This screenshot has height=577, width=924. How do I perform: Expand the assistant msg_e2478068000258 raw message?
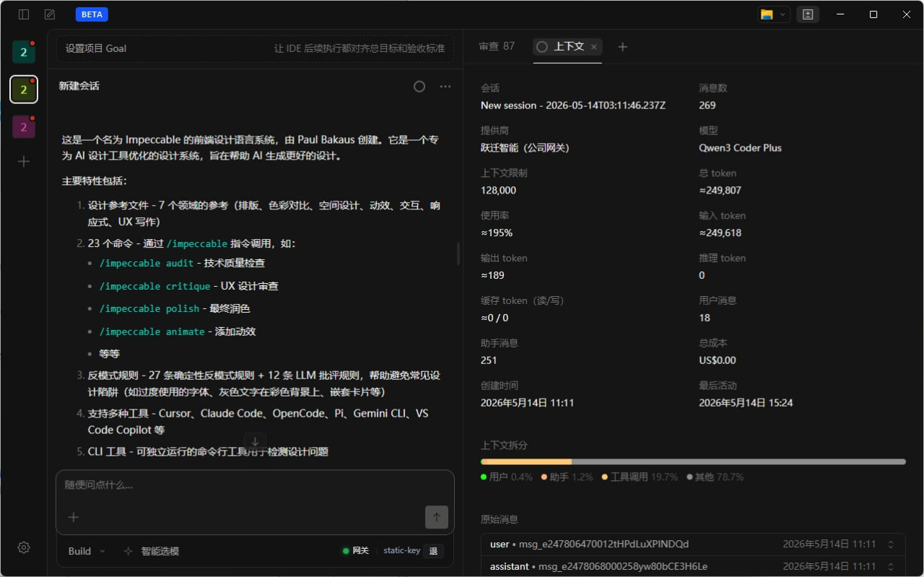693,566
